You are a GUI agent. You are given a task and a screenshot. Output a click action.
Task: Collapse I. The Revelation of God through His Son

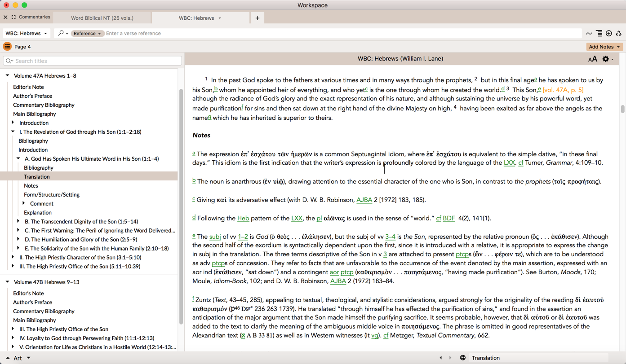pyautogui.click(x=13, y=132)
